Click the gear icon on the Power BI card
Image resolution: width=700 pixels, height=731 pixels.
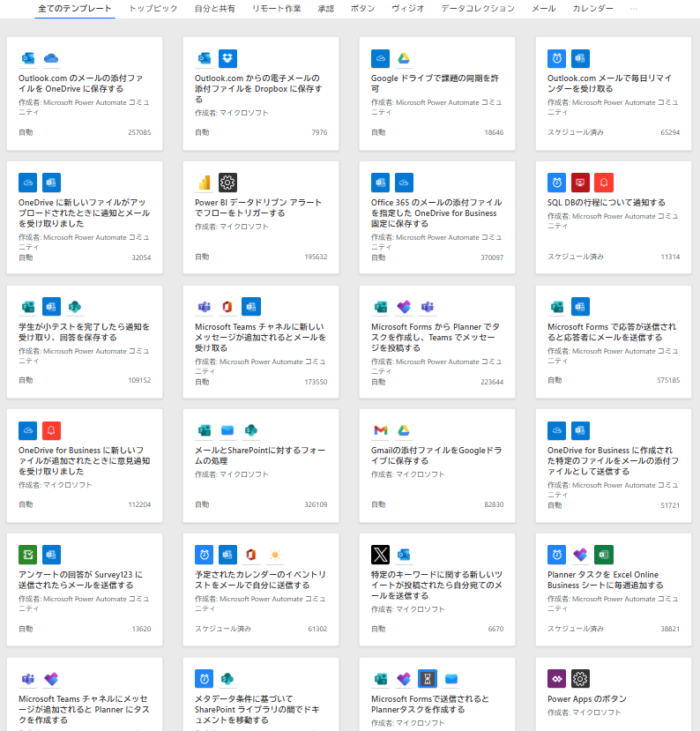point(228,183)
